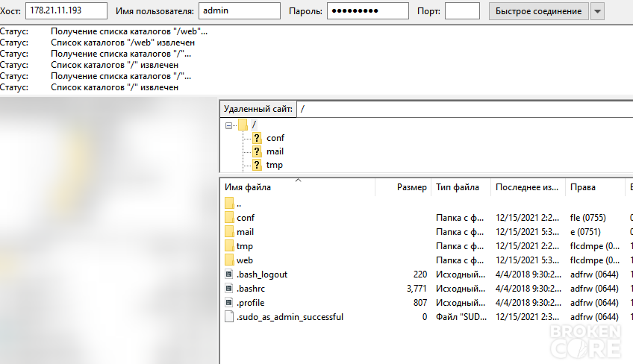Click the Host input field
The image size is (633, 364).
[x=66, y=11]
